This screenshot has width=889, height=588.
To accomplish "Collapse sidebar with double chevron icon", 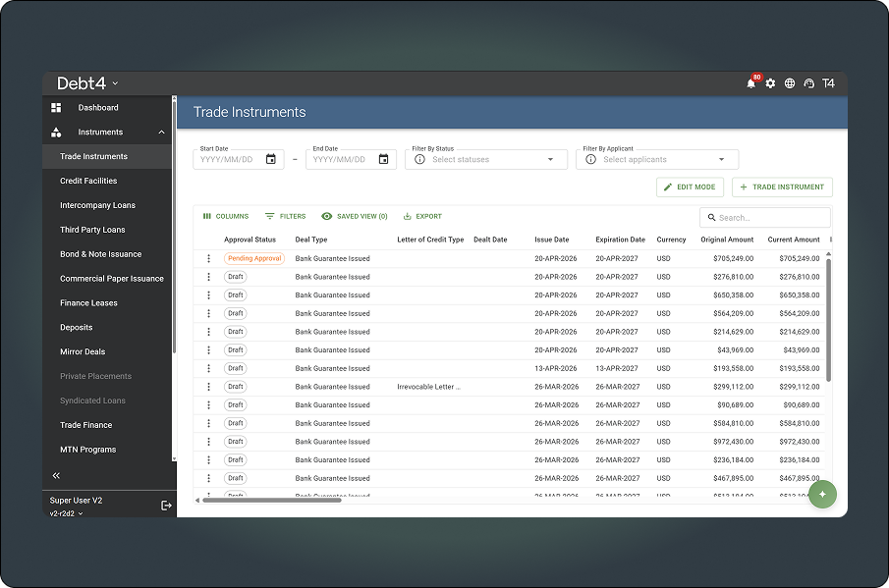I will [x=56, y=475].
